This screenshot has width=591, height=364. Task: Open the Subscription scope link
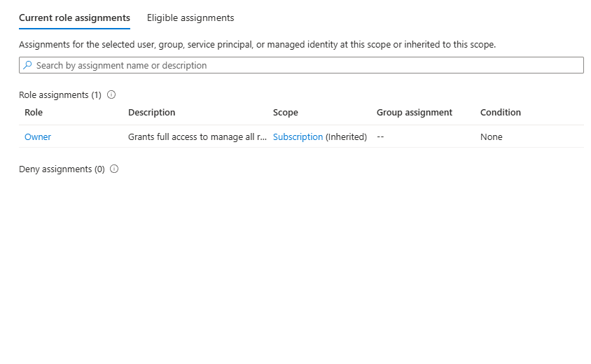[x=298, y=136]
